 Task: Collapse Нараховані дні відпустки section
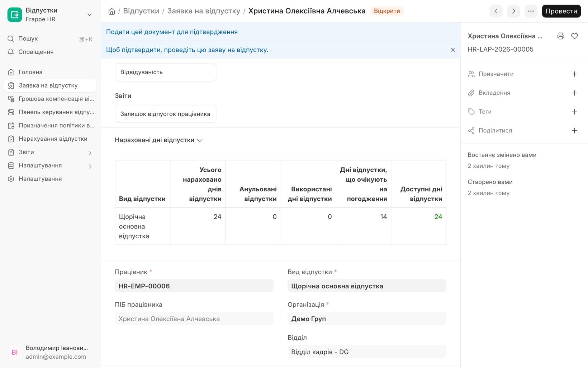click(158, 140)
